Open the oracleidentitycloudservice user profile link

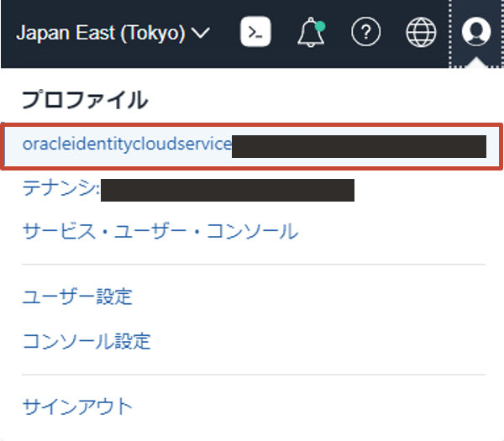126,144
